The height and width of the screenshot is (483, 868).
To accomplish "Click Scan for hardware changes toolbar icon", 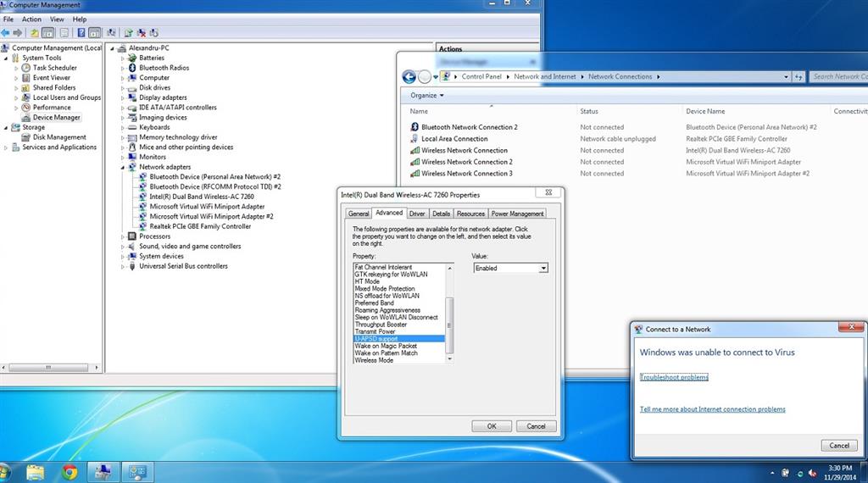I will pyautogui.click(x=111, y=33).
